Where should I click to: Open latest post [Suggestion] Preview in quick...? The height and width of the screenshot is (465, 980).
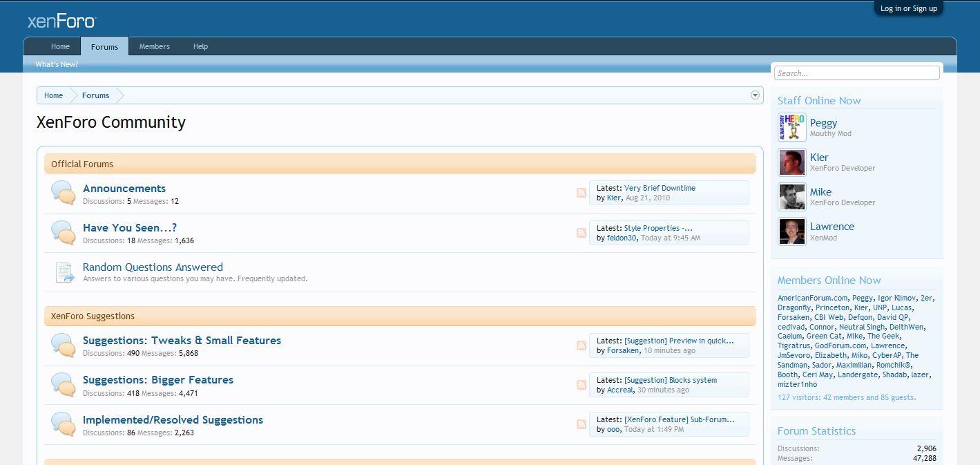click(679, 341)
